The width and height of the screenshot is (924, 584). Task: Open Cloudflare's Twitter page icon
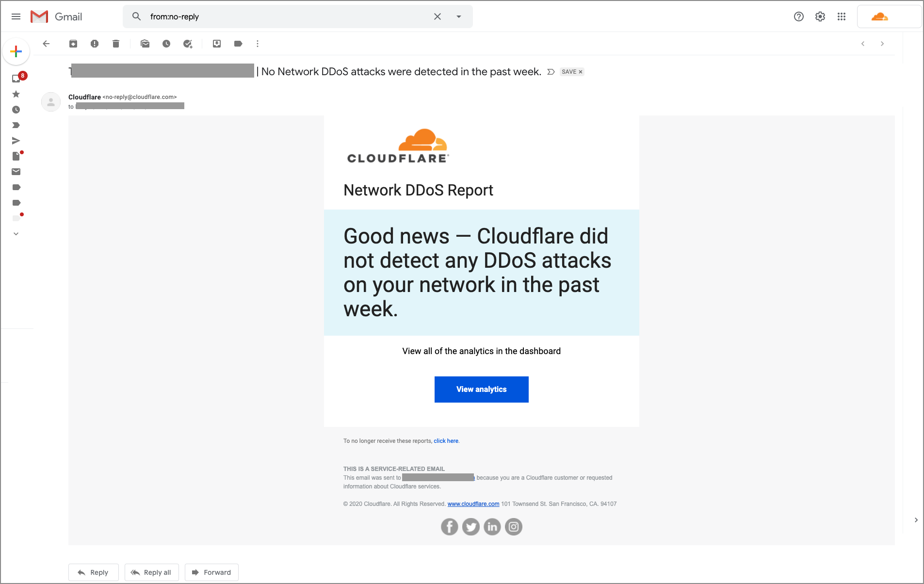coord(471,527)
